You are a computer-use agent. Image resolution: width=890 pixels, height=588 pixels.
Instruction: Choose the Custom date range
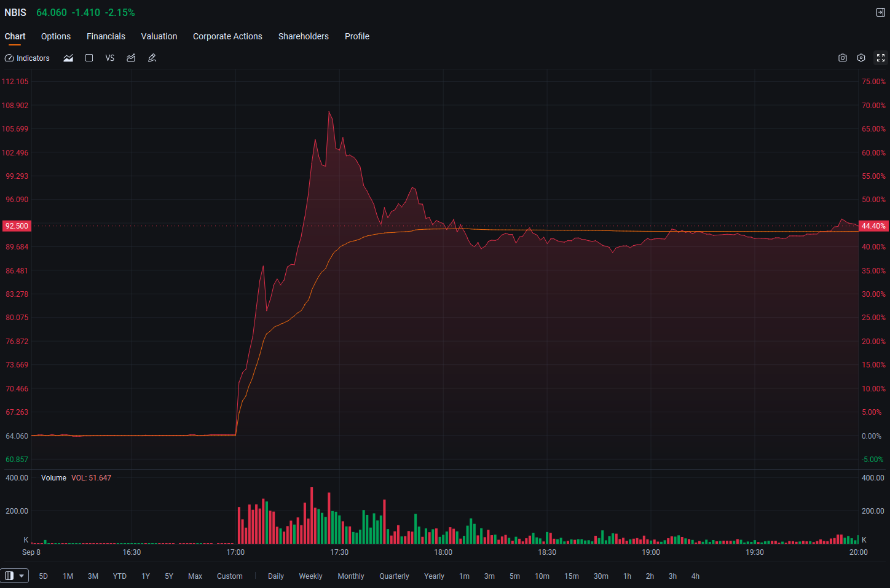[230, 576]
